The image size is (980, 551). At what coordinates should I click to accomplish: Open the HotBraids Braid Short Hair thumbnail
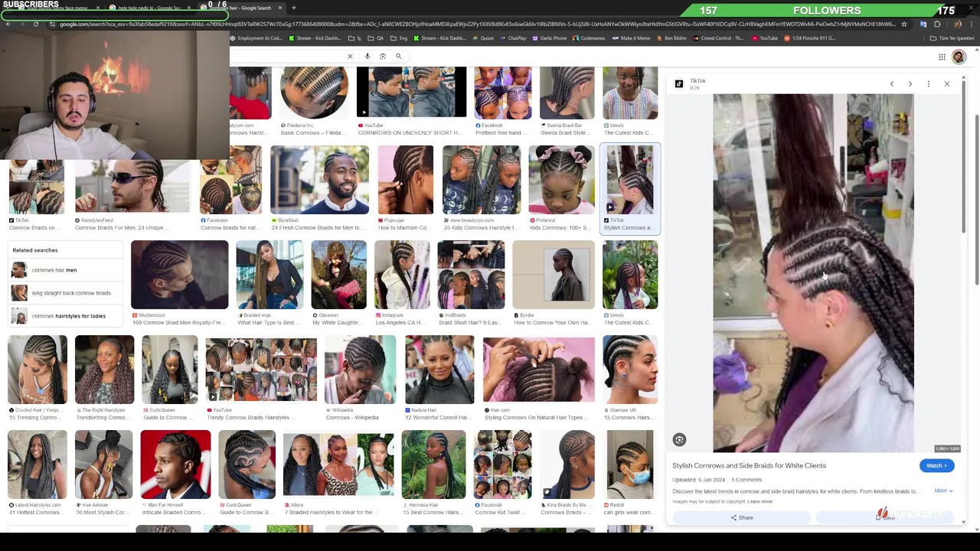(x=471, y=275)
